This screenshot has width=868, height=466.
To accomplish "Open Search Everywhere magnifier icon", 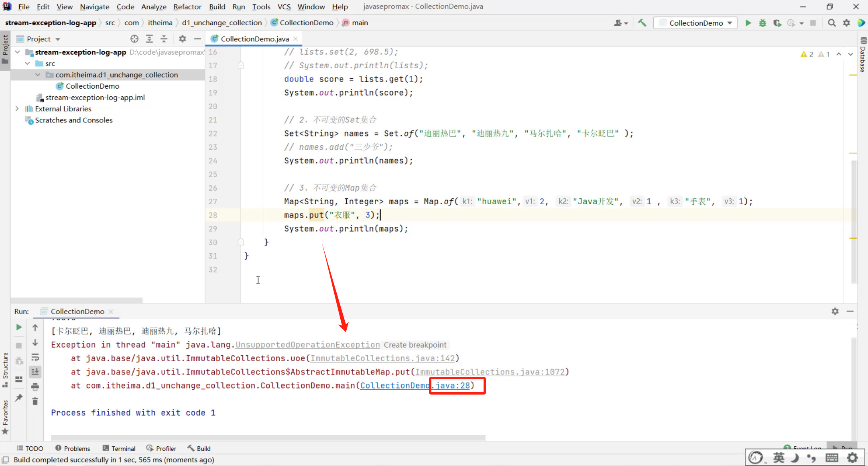I will click(x=832, y=23).
